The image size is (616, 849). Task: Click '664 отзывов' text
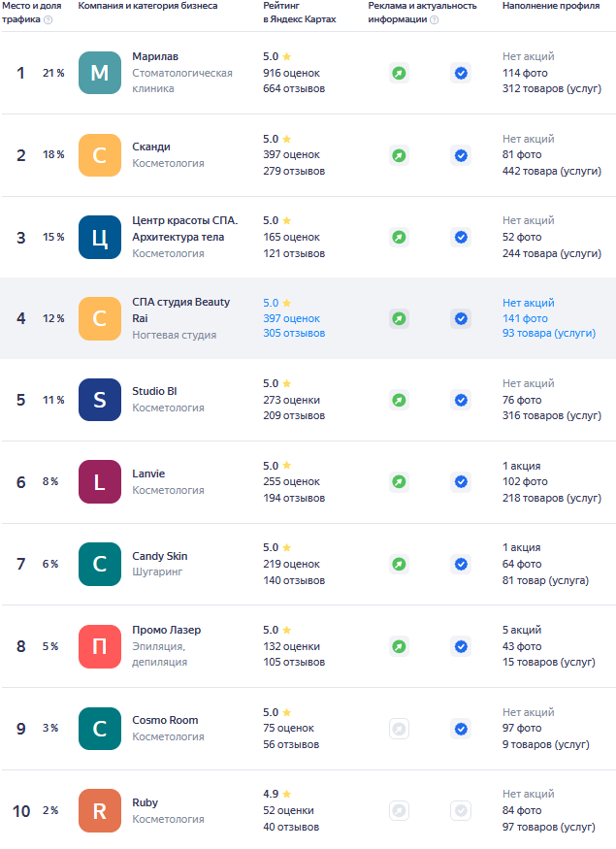(x=294, y=88)
